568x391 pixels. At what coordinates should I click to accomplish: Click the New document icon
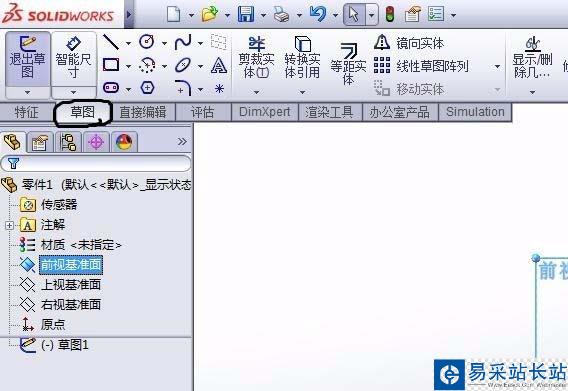point(174,14)
